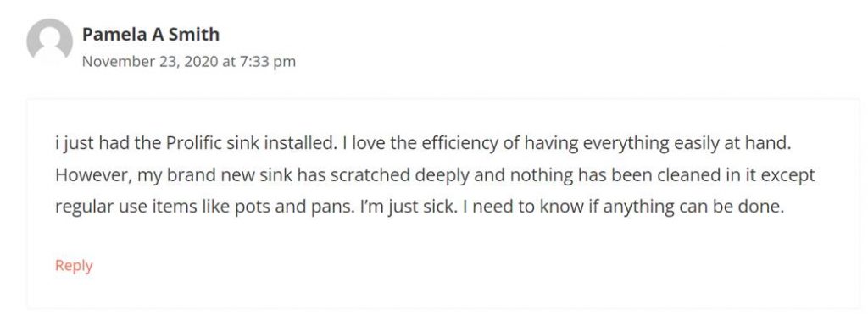868x326 pixels.
Task: Click the word "efficiency" in the comment
Action: [x=457, y=144]
